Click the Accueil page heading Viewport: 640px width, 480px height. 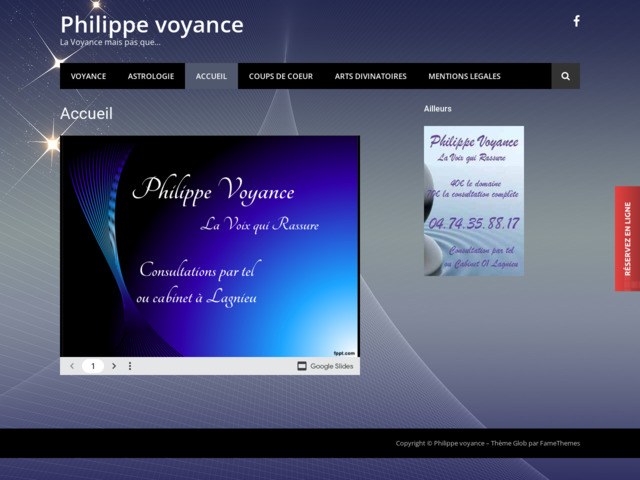86,114
